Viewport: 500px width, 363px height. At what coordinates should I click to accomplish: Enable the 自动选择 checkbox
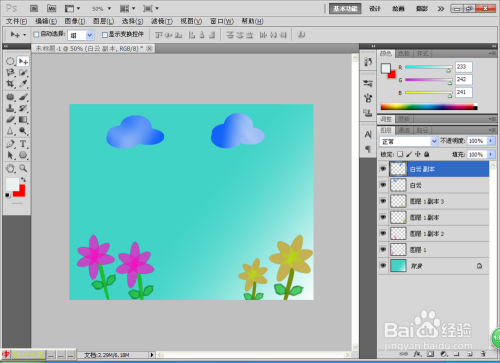pos(36,34)
